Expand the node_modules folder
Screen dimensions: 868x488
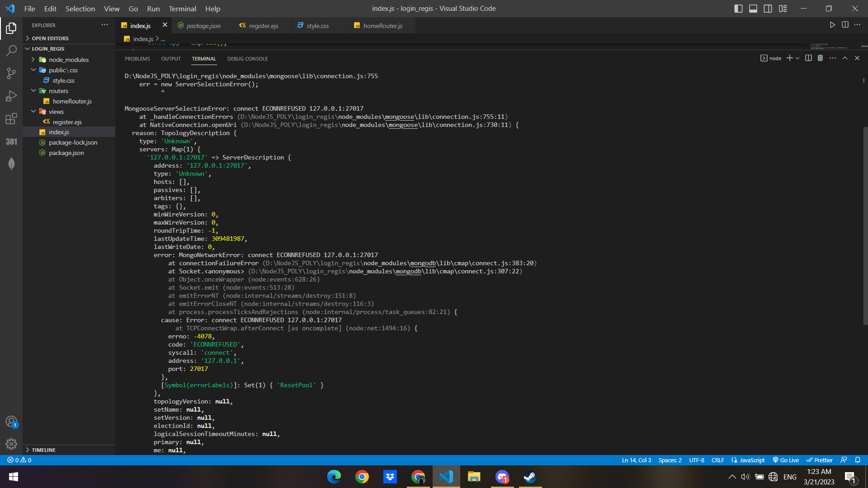68,60
